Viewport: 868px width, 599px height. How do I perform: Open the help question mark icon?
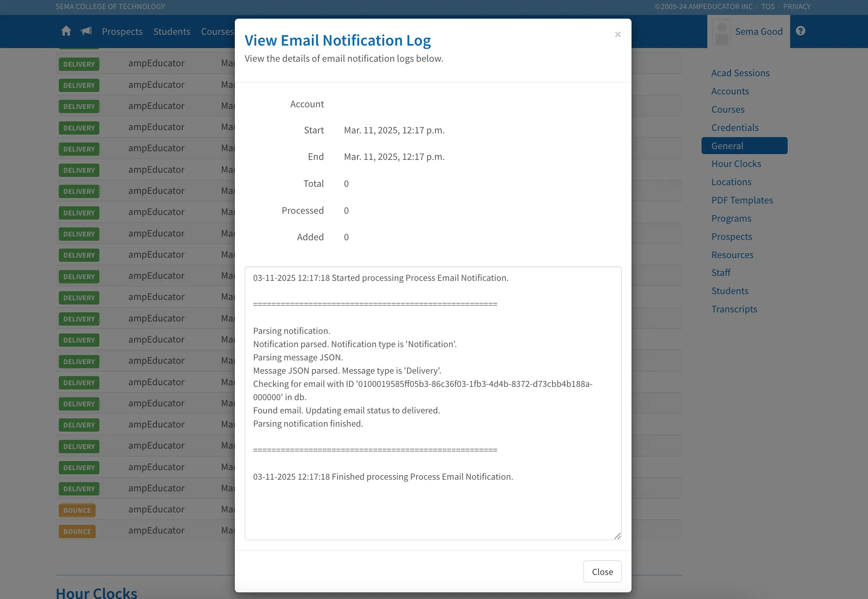(800, 31)
